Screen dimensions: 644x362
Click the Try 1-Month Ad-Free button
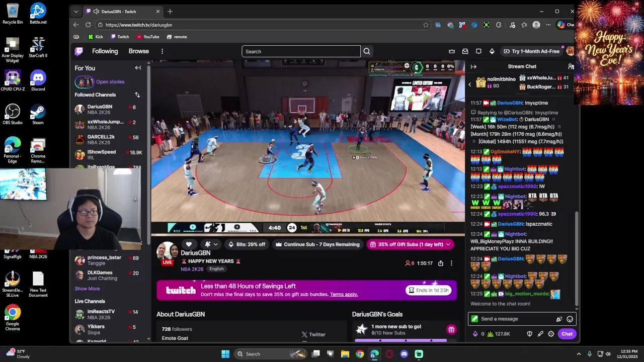point(531,51)
